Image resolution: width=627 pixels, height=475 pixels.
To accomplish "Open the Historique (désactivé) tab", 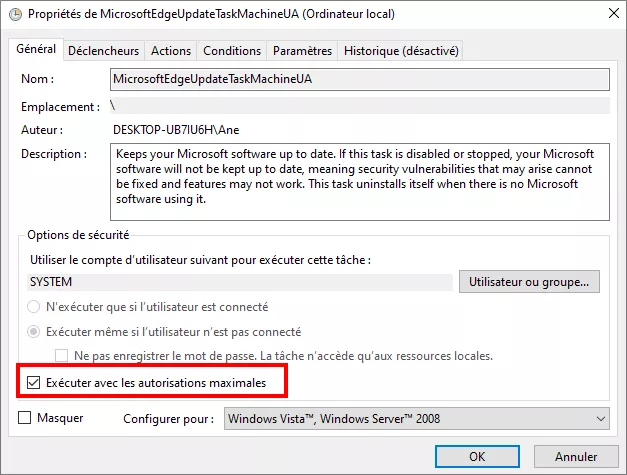I will coord(400,51).
